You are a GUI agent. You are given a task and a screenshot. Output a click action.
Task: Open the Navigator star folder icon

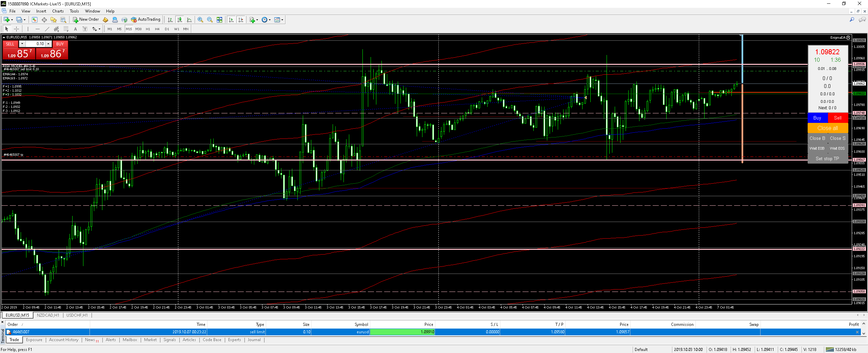pos(54,20)
